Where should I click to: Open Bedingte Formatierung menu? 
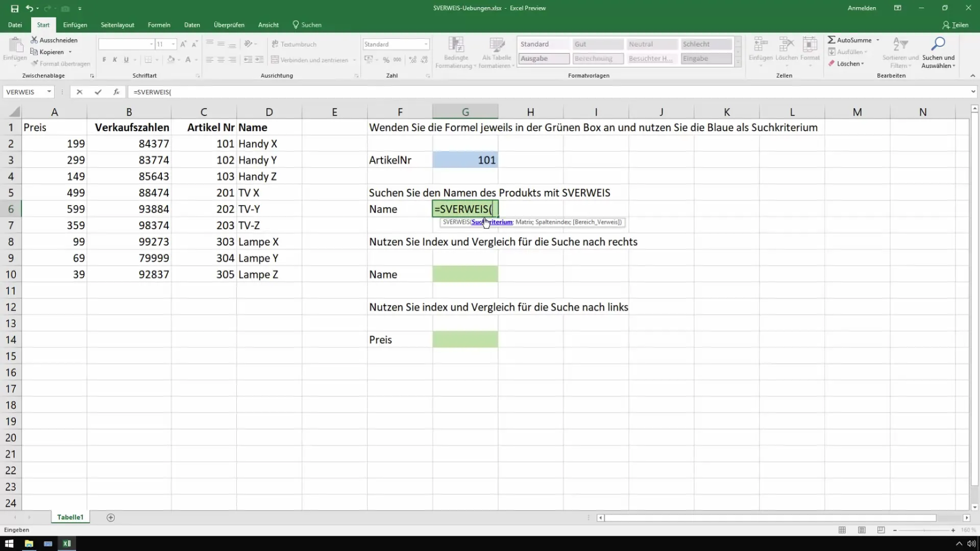click(x=456, y=53)
